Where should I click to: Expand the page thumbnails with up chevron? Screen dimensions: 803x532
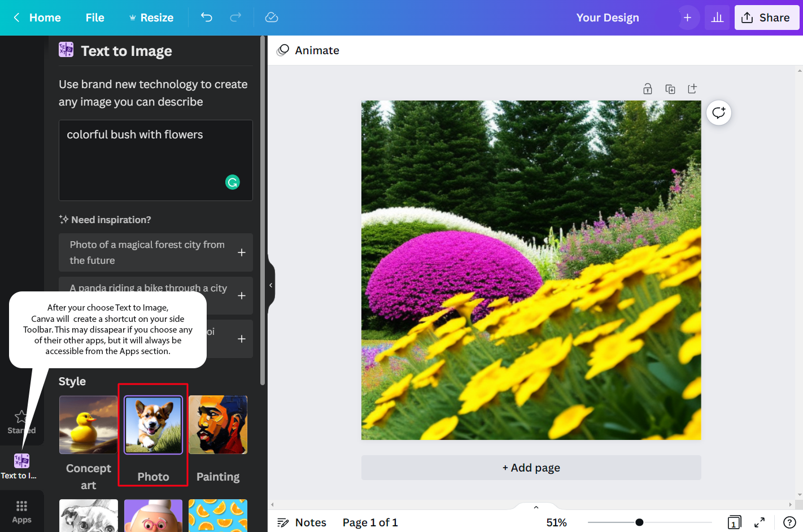pyautogui.click(x=536, y=507)
